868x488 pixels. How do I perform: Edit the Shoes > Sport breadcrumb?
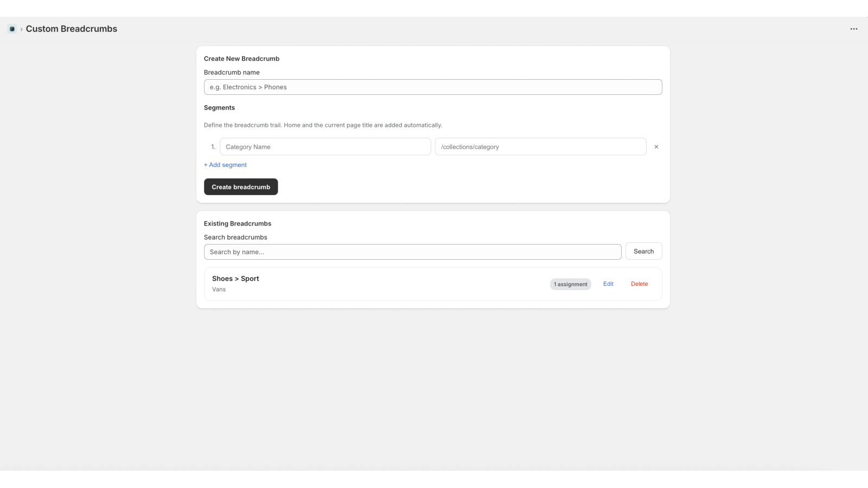pyautogui.click(x=608, y=284)
